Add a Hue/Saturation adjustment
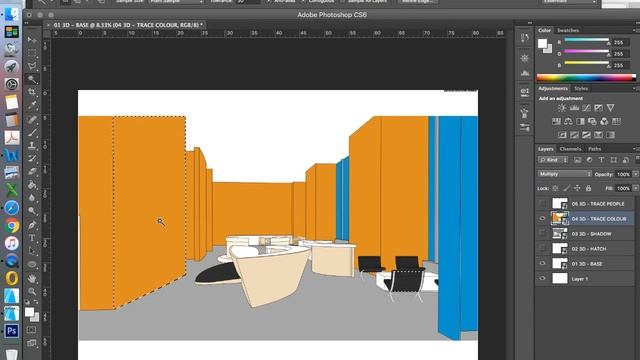Viewport: 640px width, 360px height. (x=556, y=121)
